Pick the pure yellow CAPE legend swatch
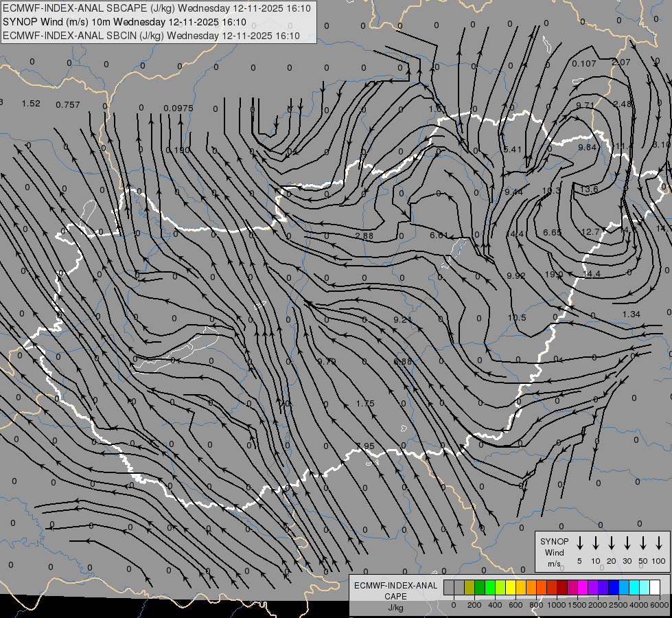 (511, 588)
